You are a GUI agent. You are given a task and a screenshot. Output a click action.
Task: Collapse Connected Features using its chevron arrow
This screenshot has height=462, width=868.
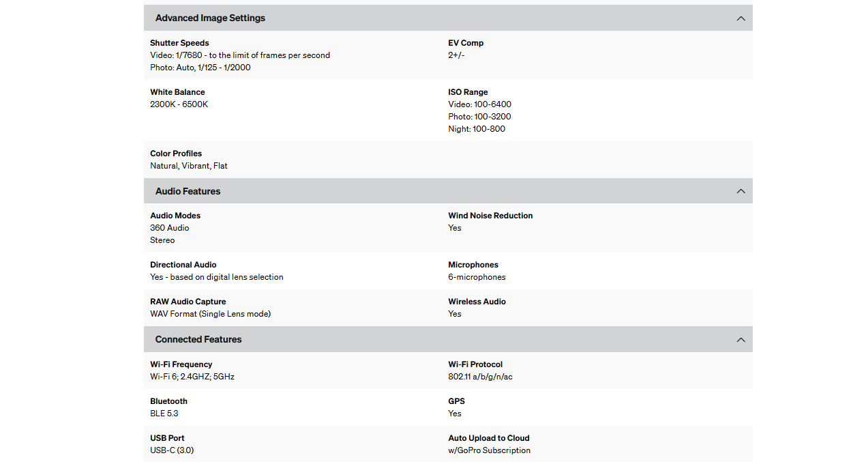pyautogui.click(x=740, y=340)
